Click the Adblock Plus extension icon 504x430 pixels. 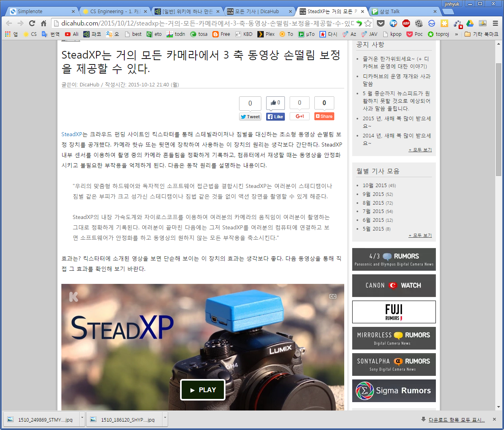click(x=406, y=23)
